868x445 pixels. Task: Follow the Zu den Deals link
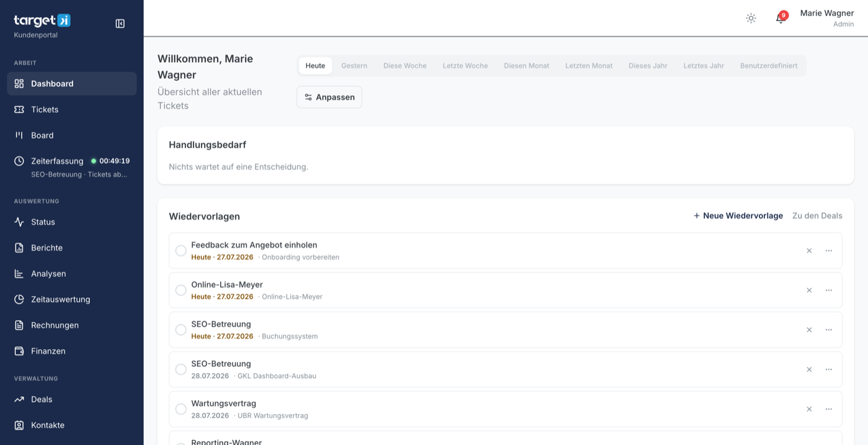click(817, 216)
